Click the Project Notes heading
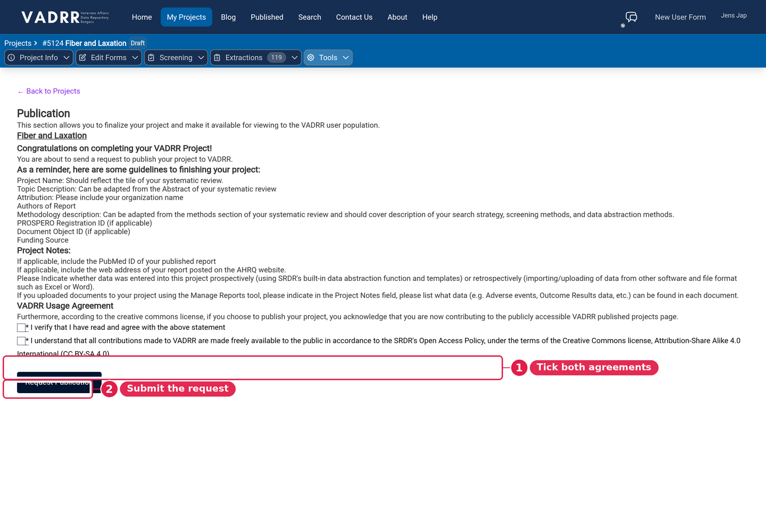766x532 pixels. pyautogui.click(x=44, y=251)
